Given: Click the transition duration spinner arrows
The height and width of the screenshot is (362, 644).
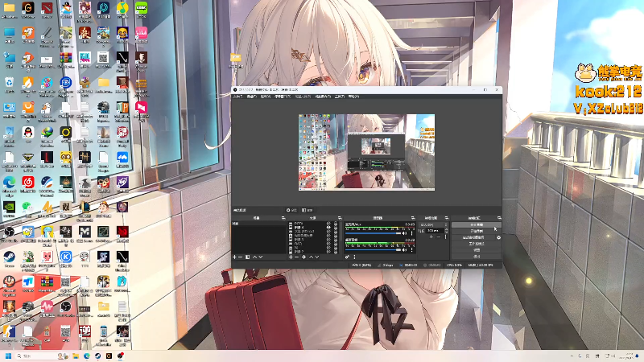Looking at the screenshot, I should 447,231.
